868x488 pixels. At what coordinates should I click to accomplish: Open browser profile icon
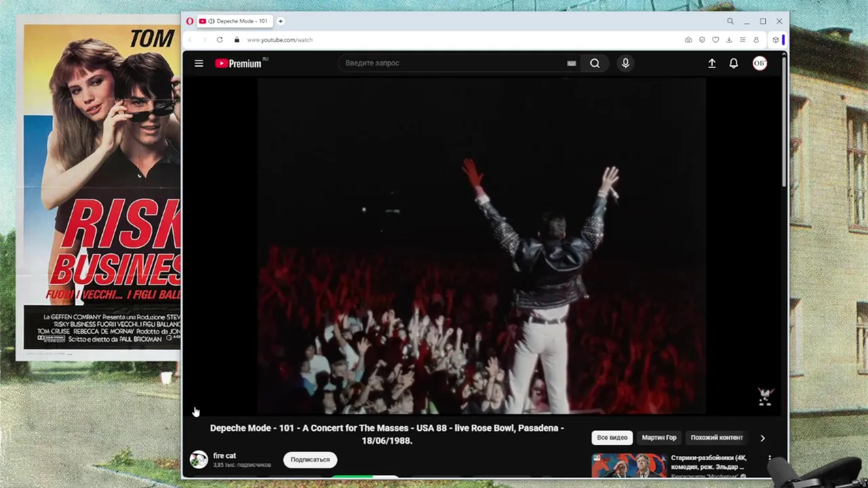(756, 40)
